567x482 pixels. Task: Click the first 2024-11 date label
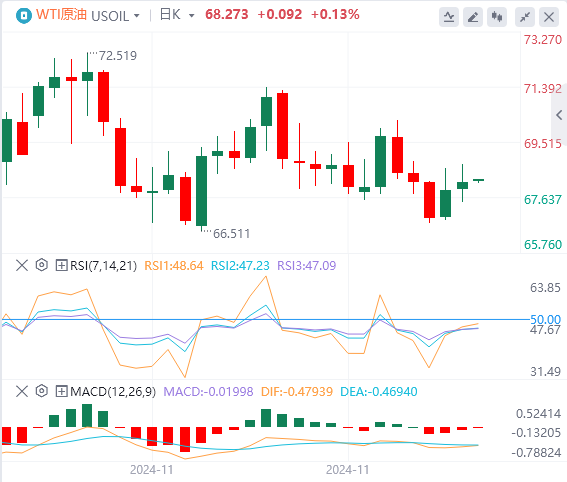[x=152, y=470]
